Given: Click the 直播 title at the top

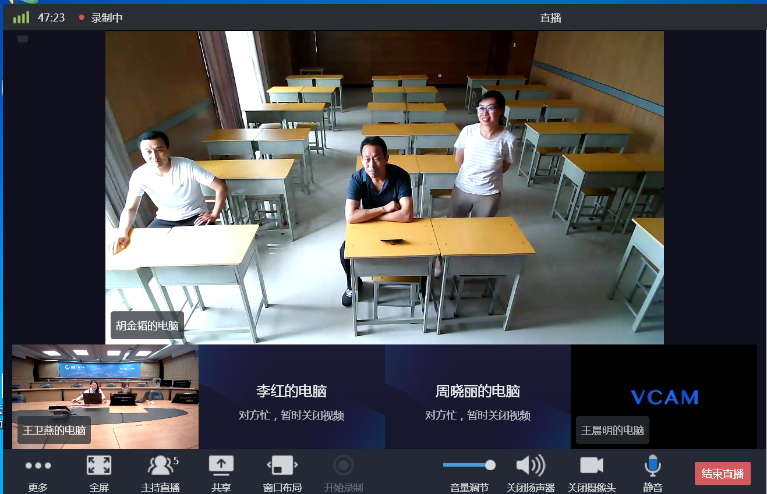Looking at the screenshot, I should click(x=549, y=17).
